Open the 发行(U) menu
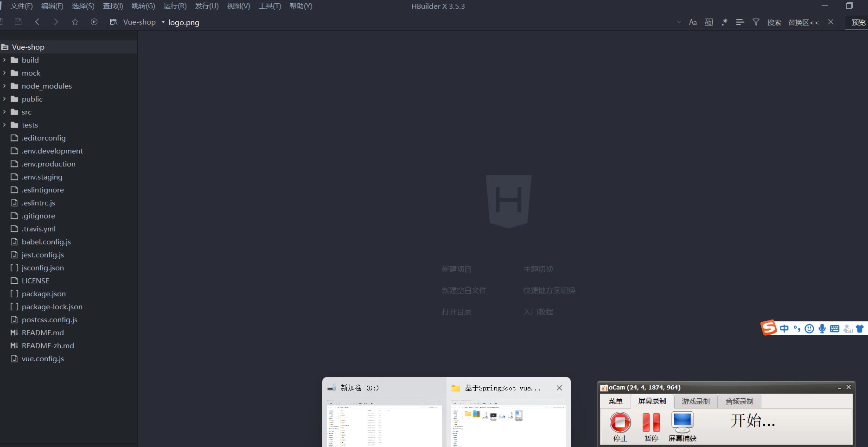The image size is (868, 447). pos(207,6)
